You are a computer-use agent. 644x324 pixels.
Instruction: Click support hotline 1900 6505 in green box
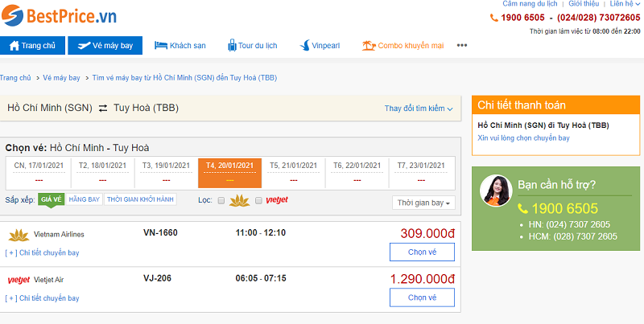click(565, 209)
